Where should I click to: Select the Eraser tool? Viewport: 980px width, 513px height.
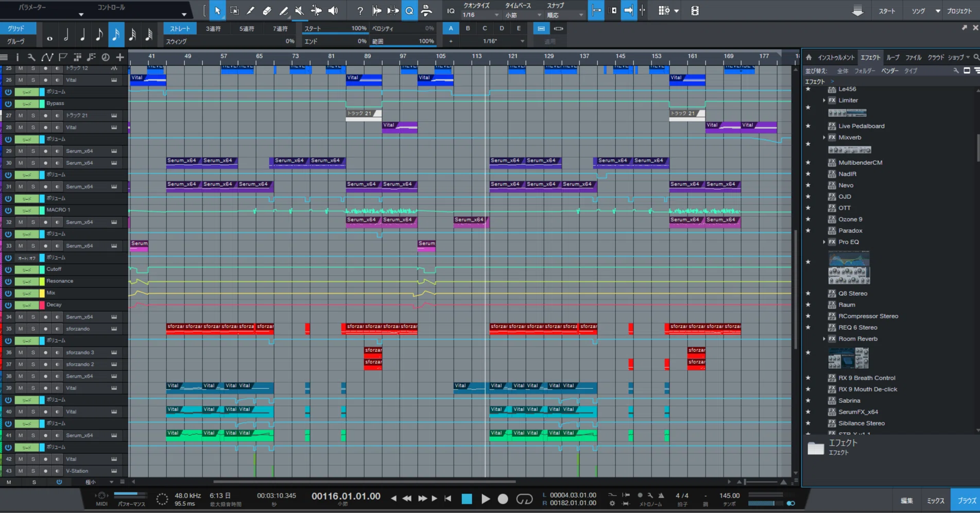[267, 11]
